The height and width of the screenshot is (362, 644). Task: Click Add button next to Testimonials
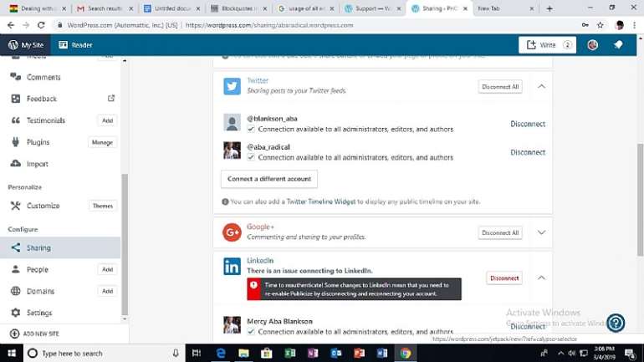[107, 120]
